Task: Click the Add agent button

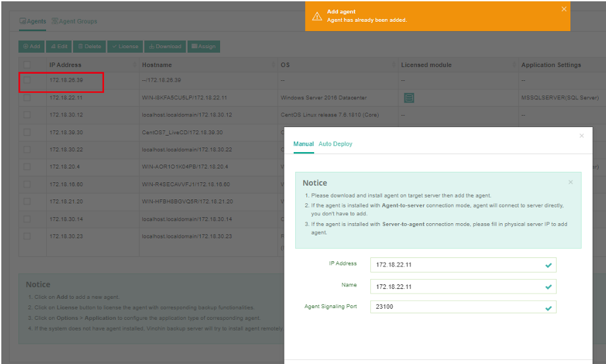Action: (x=31, y=46)
